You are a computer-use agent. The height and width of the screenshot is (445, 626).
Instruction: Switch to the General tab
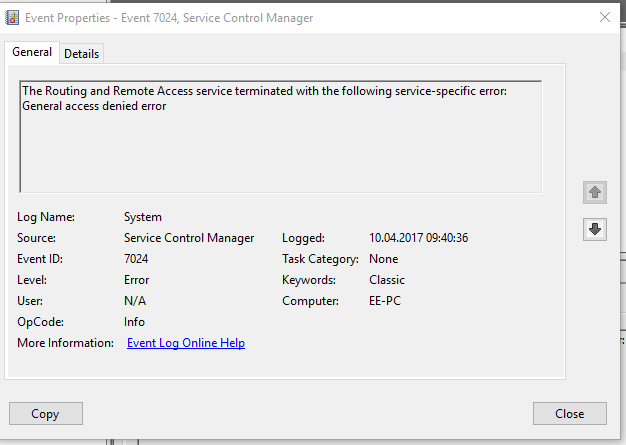coord(32,52)
